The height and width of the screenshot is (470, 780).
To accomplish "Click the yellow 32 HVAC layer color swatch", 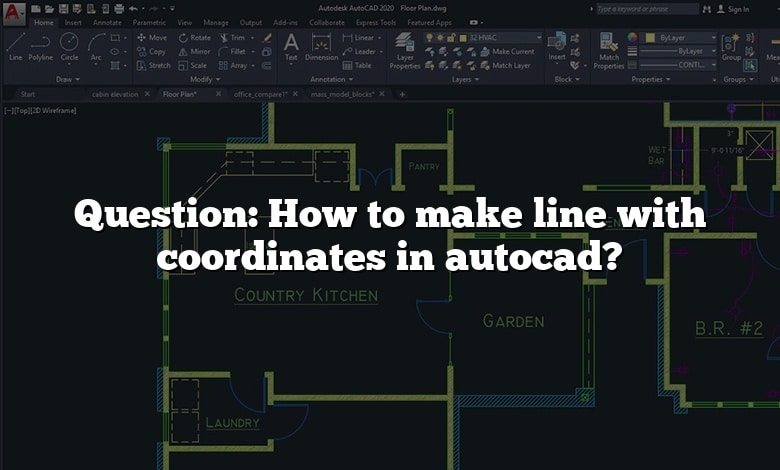I will [x=463, y=38].
